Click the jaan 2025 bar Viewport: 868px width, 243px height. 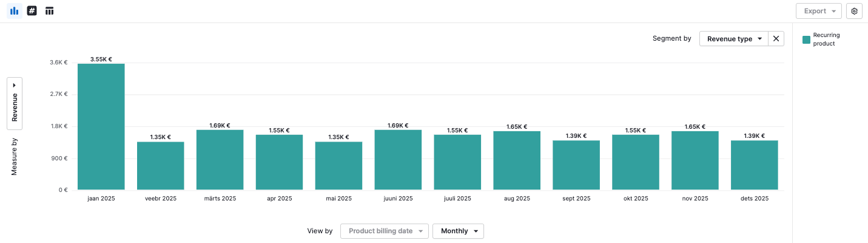pyautogui.click(x=101, y=128)
